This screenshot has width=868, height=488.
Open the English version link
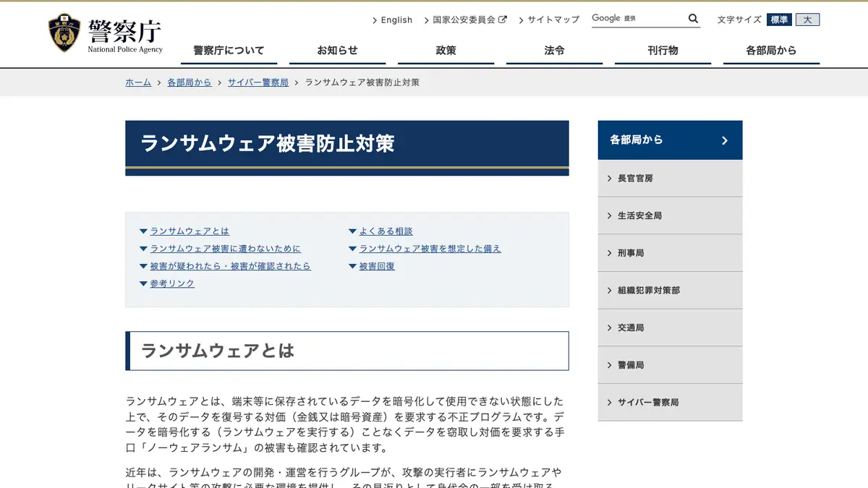(x=396, y=20)
